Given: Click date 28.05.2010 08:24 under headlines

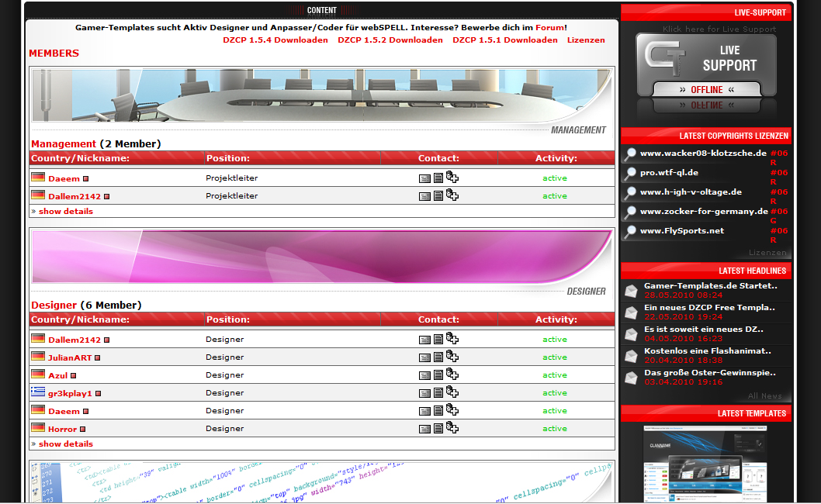Looking at the screenshot, I should pyautogui.click(x=684, y=295).
